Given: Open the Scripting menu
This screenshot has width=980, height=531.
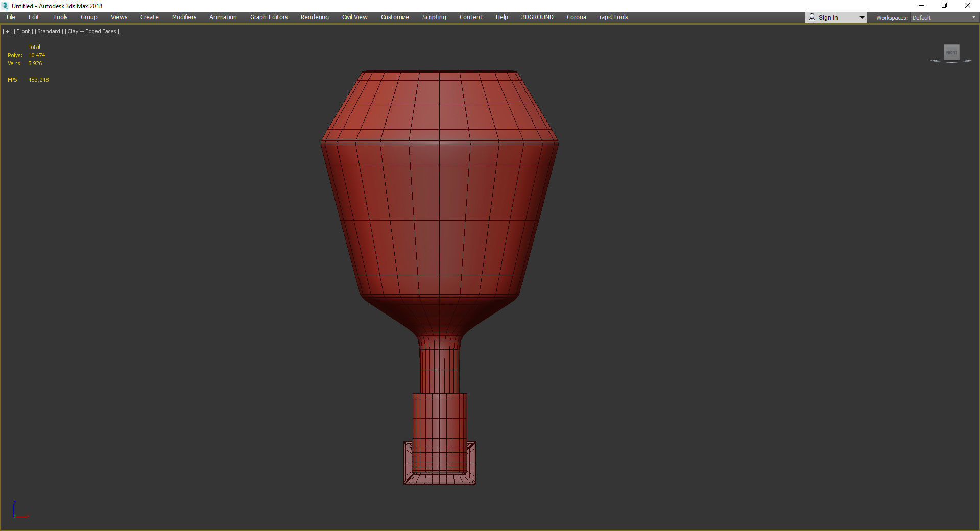Looking at the screenshot, I should [434, 17].
